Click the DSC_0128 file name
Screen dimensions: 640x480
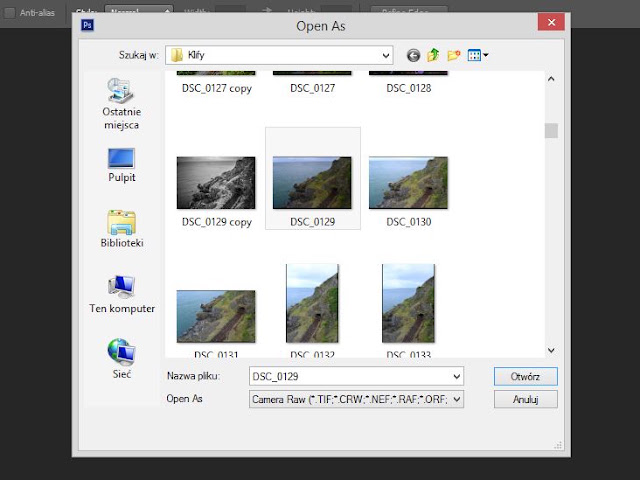(409, 88)
